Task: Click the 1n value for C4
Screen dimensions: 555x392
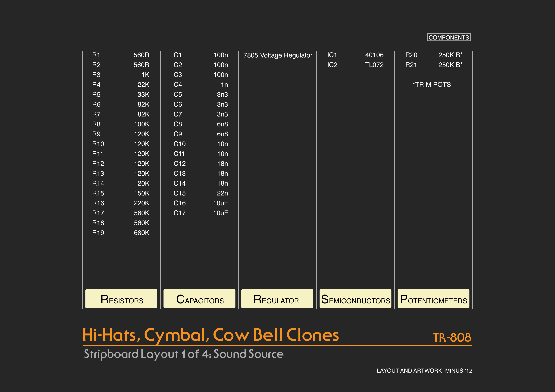Action: point(224,85)
